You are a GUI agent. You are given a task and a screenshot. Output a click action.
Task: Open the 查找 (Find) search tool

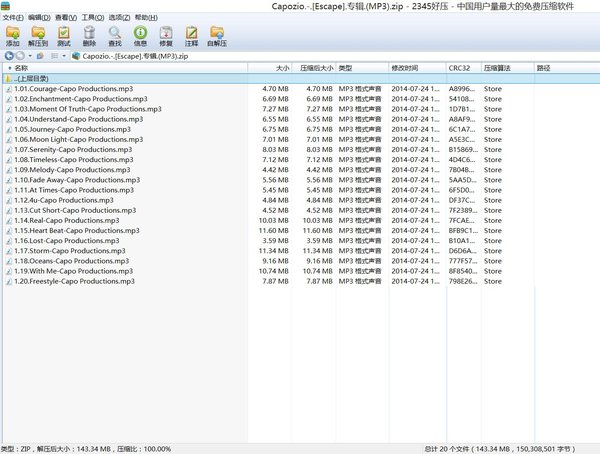(x=114, y=37)
